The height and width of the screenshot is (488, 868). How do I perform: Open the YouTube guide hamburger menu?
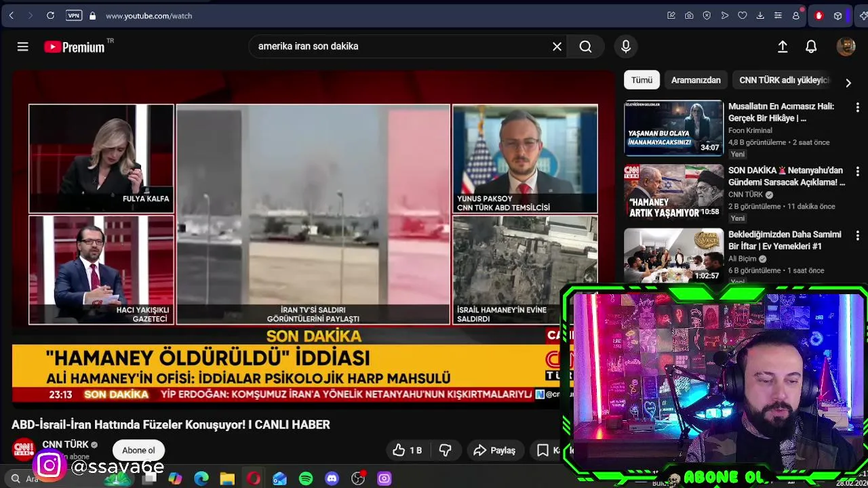22,46
